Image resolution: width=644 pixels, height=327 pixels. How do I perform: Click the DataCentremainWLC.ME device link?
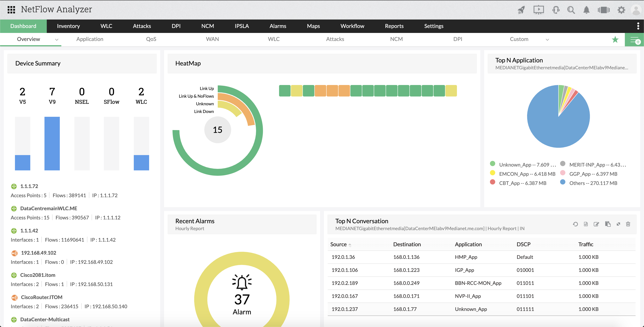point(49,208)
